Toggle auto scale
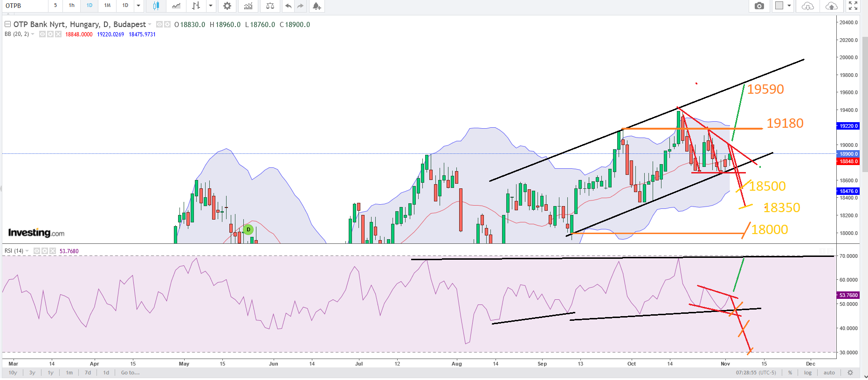This screenshot has height=380, width=868. pyautogui.click(x=829, y=373)
